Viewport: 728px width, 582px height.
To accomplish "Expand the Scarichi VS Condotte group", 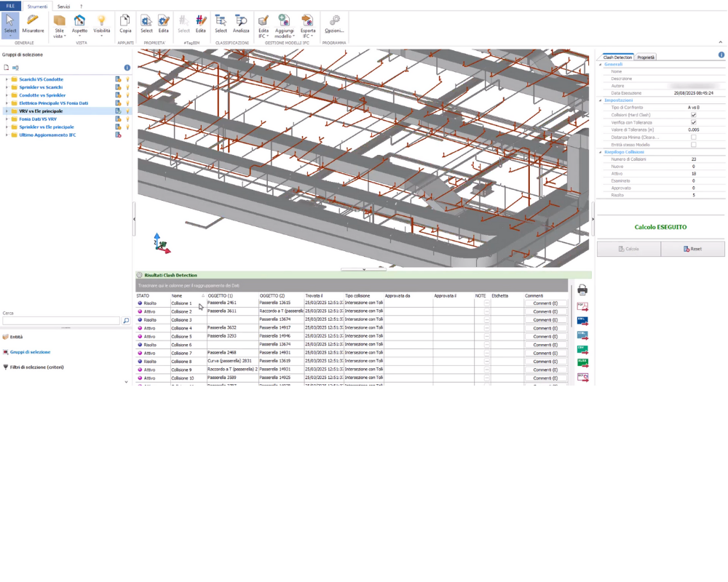I will point(7,79).
